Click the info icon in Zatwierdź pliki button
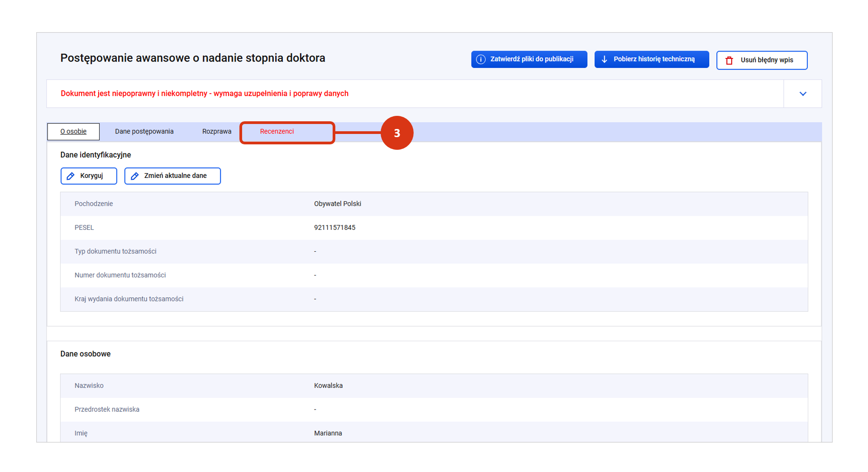Image resolution: width=868 pixels, height=472 pixels. coord(481,59)
